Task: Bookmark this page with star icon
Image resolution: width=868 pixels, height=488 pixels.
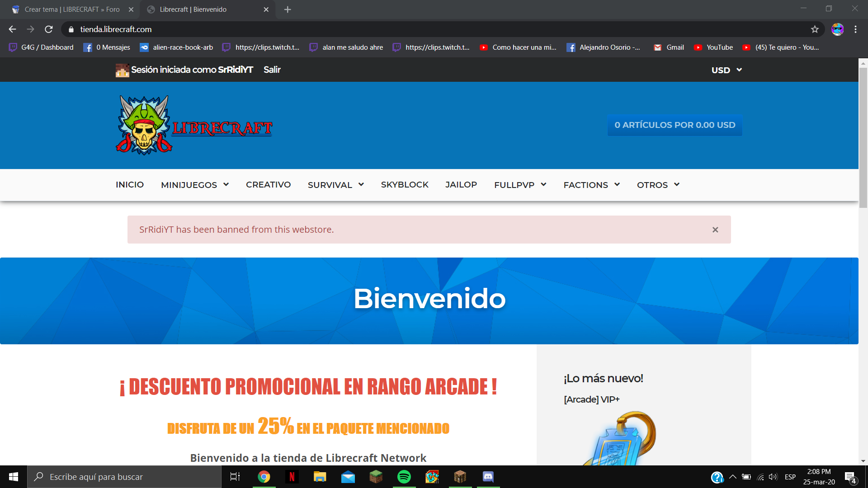Action: (815, 29)
